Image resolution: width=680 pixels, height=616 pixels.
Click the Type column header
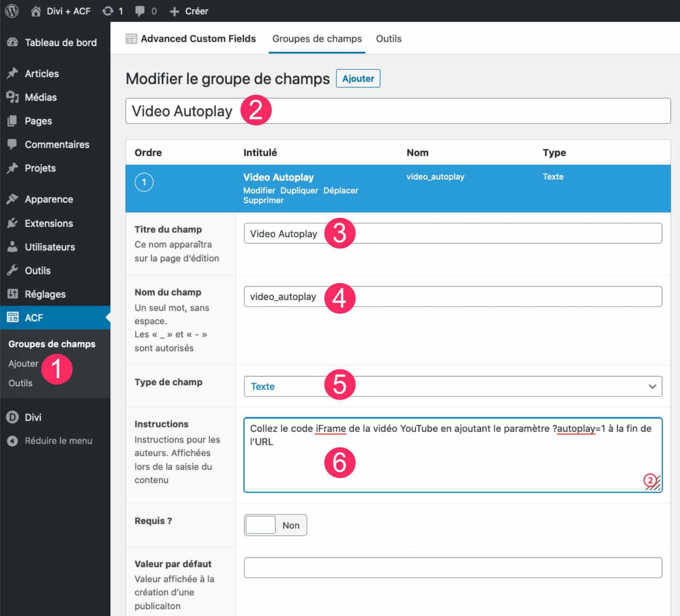(554, 153)
